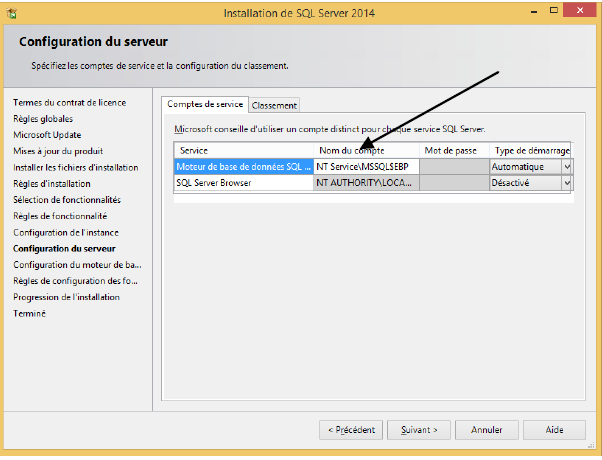Select Installer les fichiers d'installation step
The width and height of the screenshot is (602, 460).
click(76, 168)
